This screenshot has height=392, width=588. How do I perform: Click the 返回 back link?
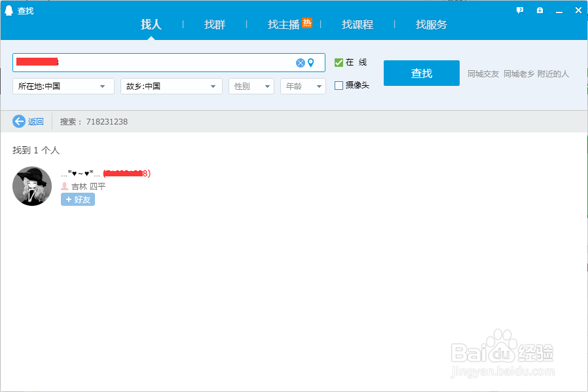point(35,121)
